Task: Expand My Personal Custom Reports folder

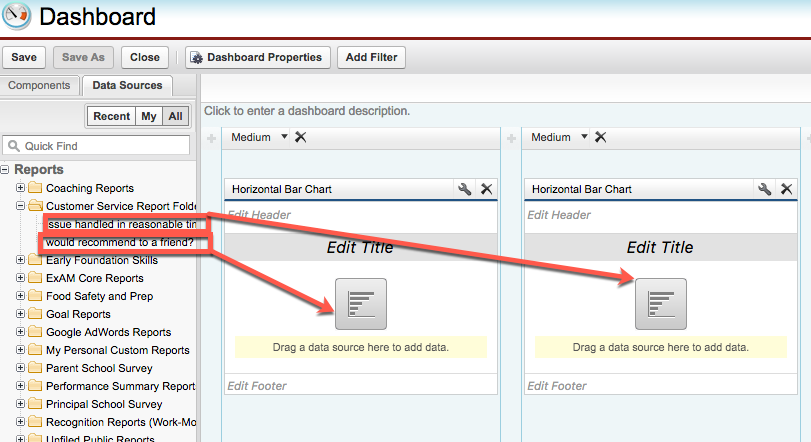Action: click(x=20, y=349)
